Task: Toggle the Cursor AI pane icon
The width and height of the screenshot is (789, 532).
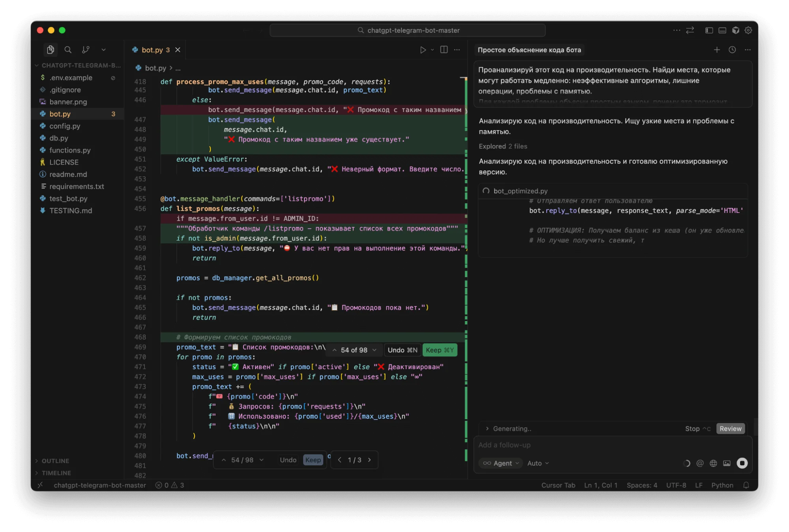Action: (735, 30)
